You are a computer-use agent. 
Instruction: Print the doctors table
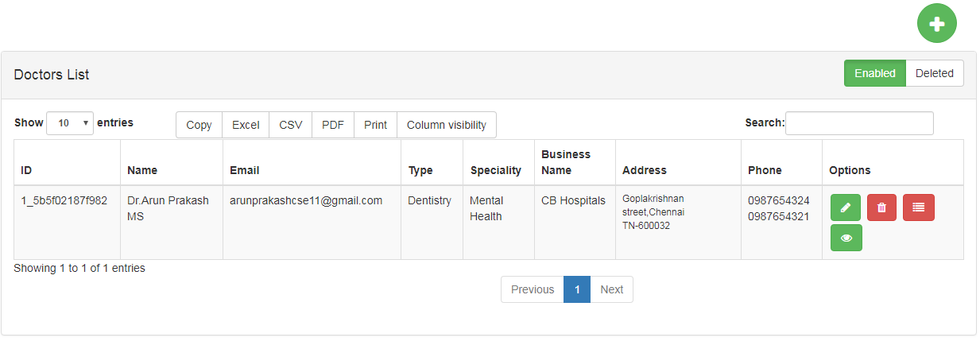tap(375, 125)
